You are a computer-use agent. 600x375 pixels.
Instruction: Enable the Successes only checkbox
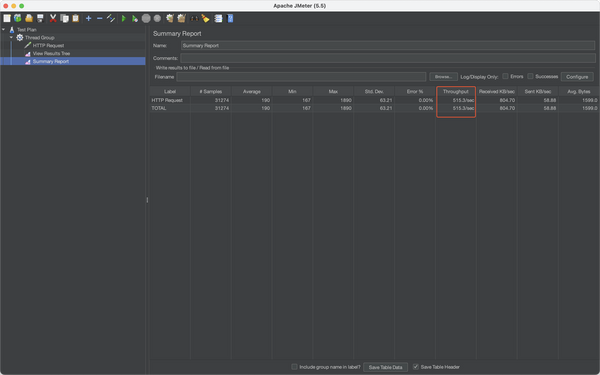pyautogui.click(x=530, y=77)
